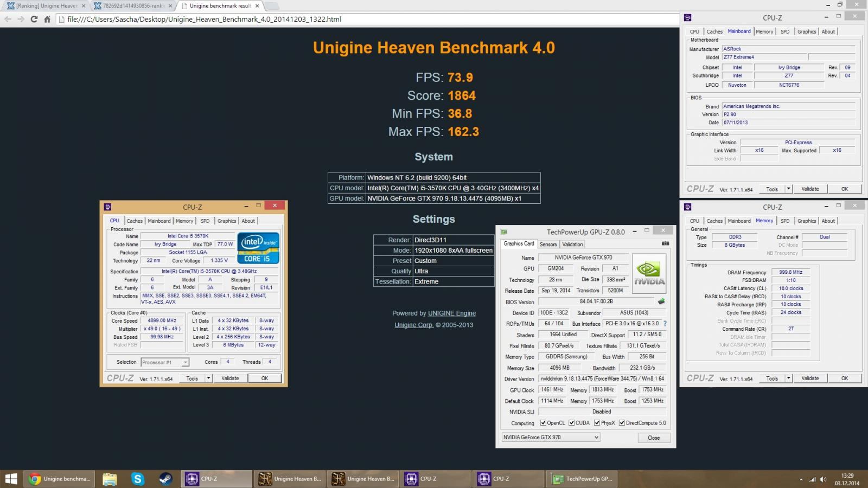Open Chrome from the taskbar
Screen dimensions: 868x488
[x=60, y=479]
